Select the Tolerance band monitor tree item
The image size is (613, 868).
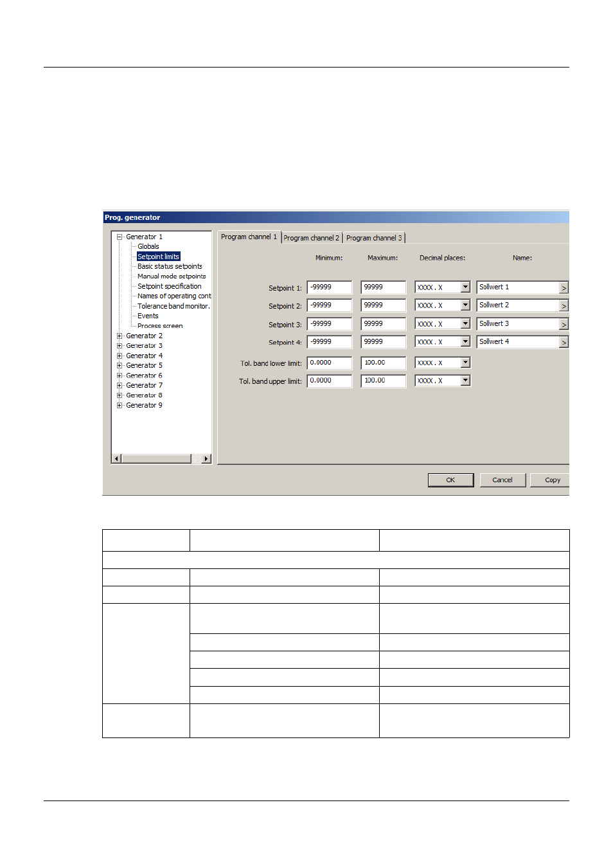click(173, 305)
